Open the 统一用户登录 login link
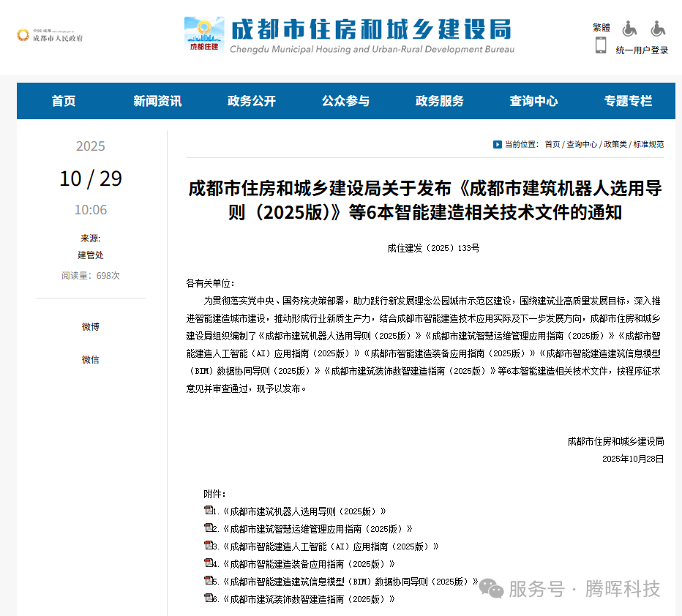Viewport: 682px width, 616px height. (642, 50)
